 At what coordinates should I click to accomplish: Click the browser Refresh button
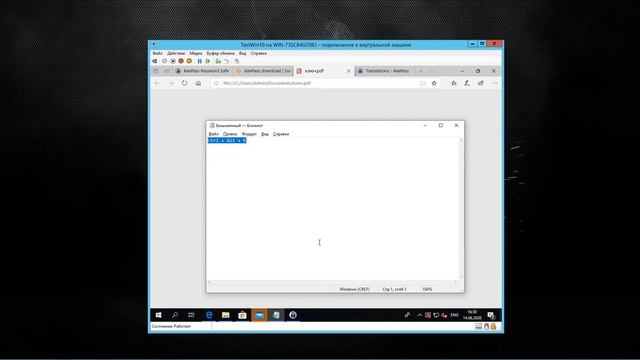pos(184,83)
